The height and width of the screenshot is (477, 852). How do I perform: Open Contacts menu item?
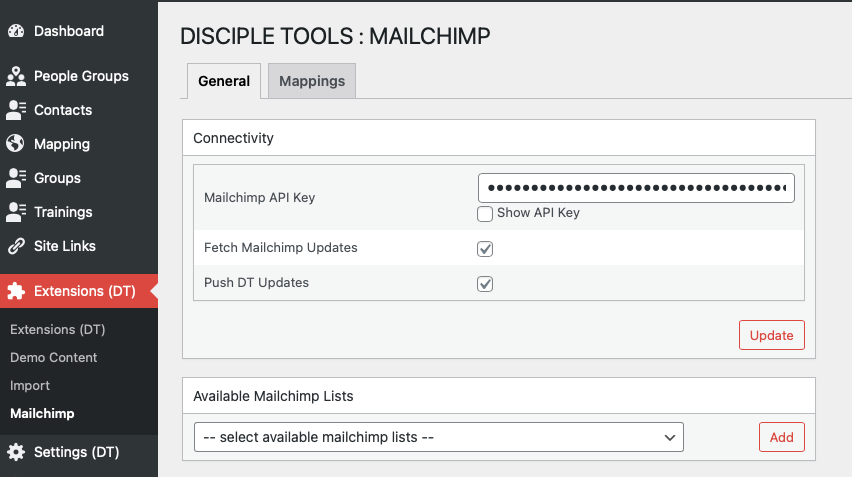click(79, 110)
